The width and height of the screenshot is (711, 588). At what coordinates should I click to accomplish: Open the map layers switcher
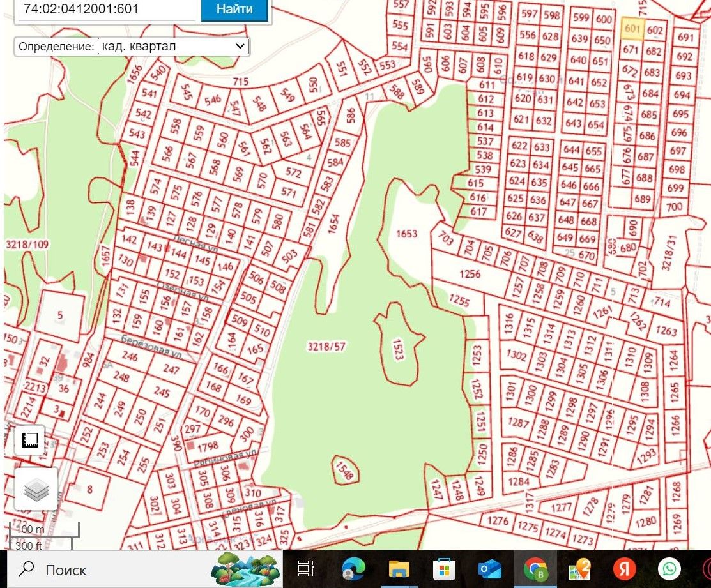(36, 490)
